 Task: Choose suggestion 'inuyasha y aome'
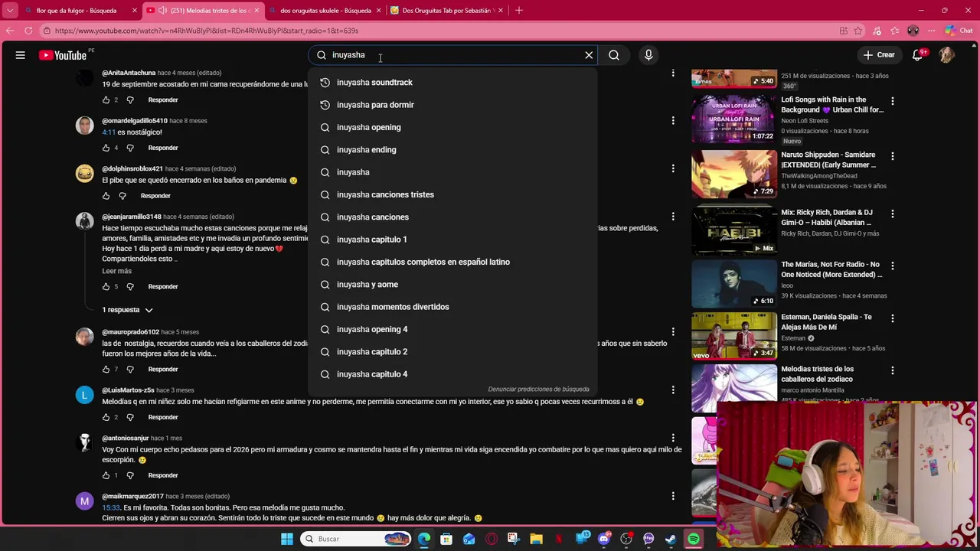[452, 284]
